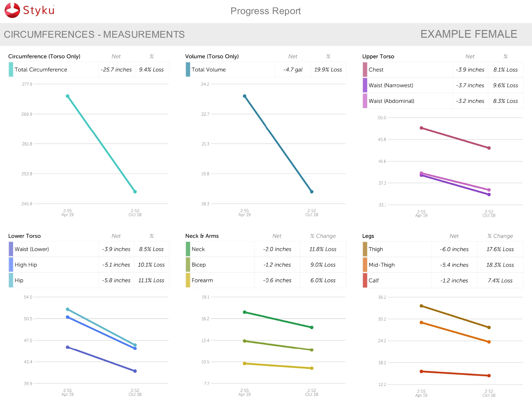Click the Calf red color swatch
Viewport: 532px width, 411px height.
click(x=365, y=280)
